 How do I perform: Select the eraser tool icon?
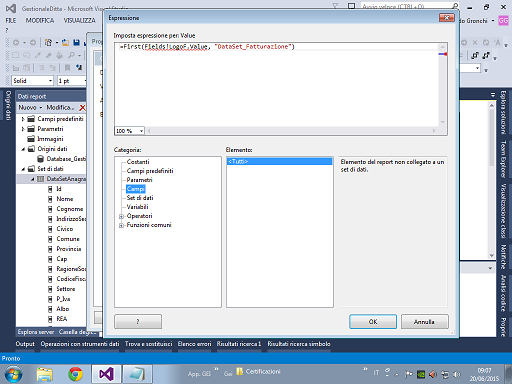coord(49,55)
